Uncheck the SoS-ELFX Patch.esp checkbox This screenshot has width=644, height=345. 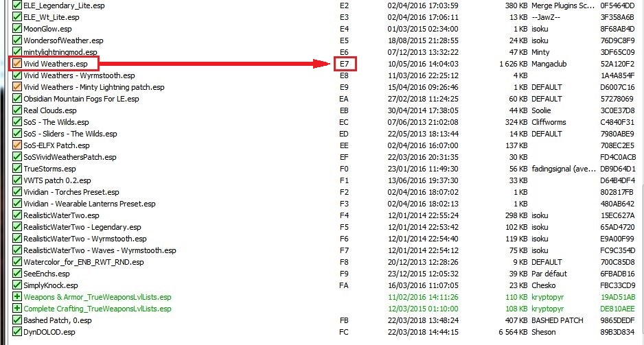[17, 145]
